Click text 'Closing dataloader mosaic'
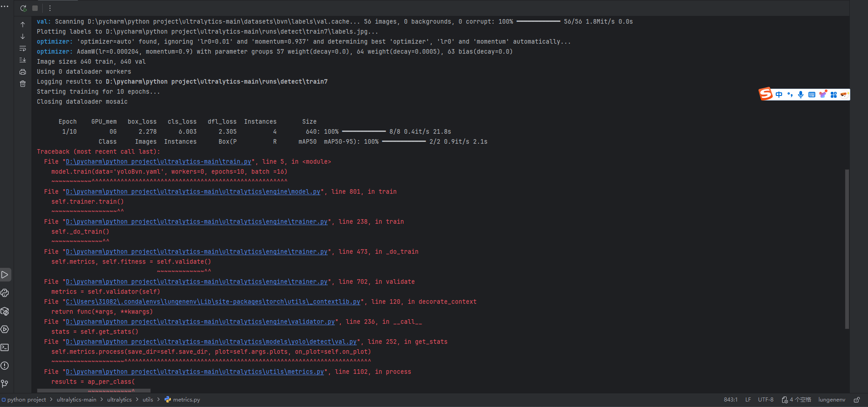Screen dimensions: 868x407 pos(82,102)
